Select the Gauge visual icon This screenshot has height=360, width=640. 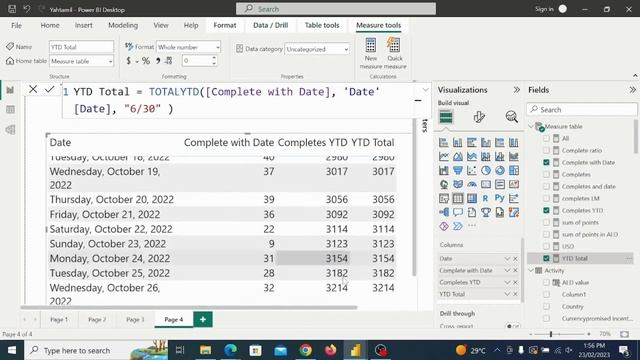coord(472,184)
